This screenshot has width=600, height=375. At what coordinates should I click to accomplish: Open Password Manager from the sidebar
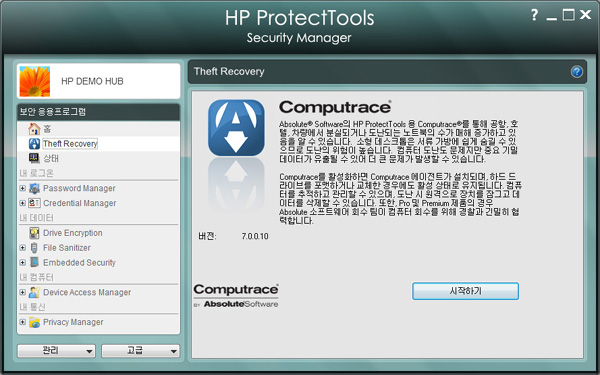tap(79, 188)
